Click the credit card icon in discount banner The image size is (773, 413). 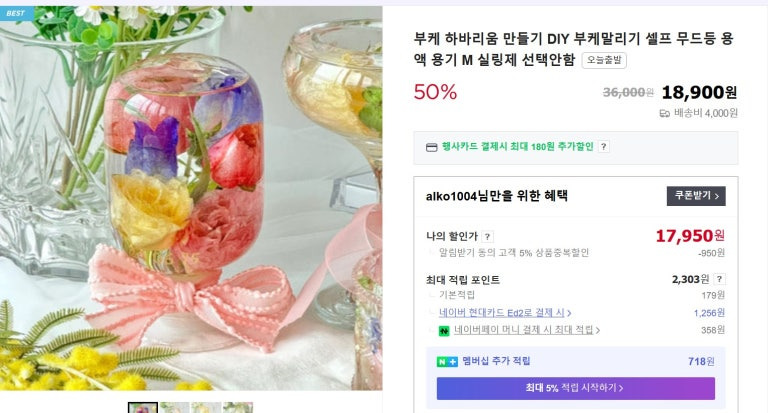coord(431,147)
